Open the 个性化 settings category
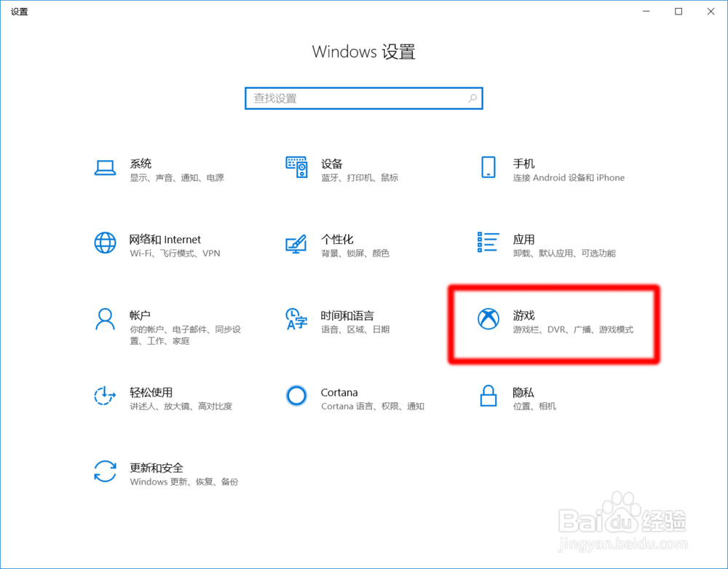This screenshot has width=728, height=569. (337, 240)
